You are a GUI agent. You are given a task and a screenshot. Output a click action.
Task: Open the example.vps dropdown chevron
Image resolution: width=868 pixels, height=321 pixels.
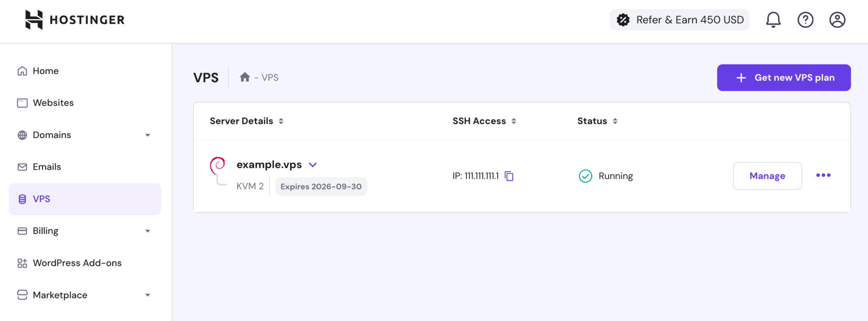(313, 165)
